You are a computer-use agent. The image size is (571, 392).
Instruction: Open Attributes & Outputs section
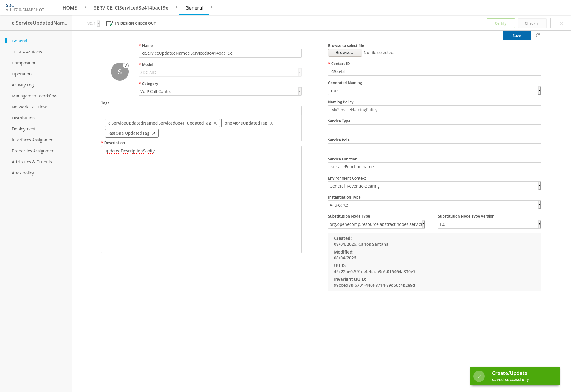(x=32, y=162)
